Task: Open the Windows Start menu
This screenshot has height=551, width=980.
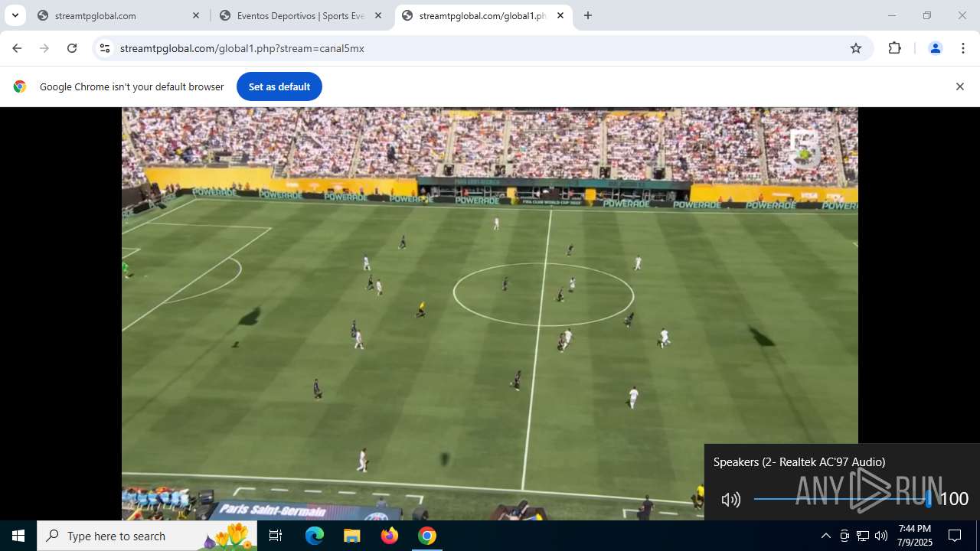Action: (x=18, y=536)
